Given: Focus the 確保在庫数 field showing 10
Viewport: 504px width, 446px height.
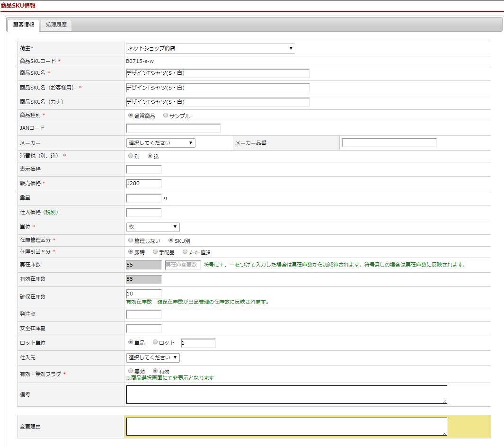Looking at the screenshot, I should 143,294.
